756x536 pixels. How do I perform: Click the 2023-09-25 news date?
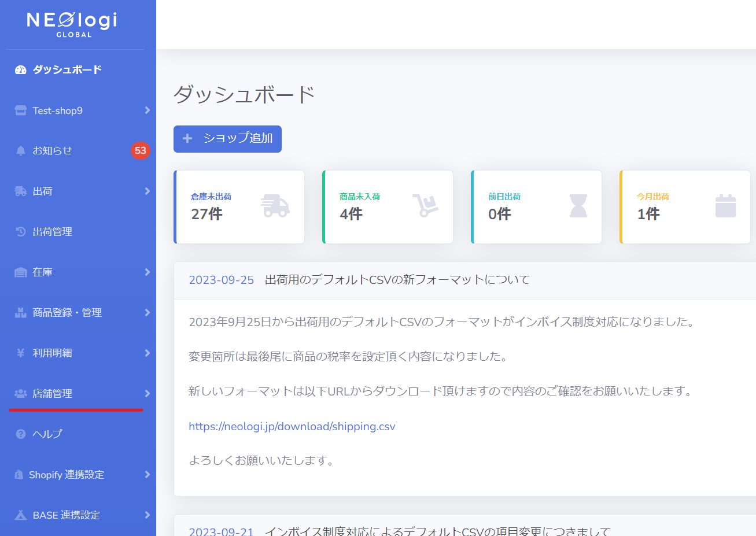(222, 280)
